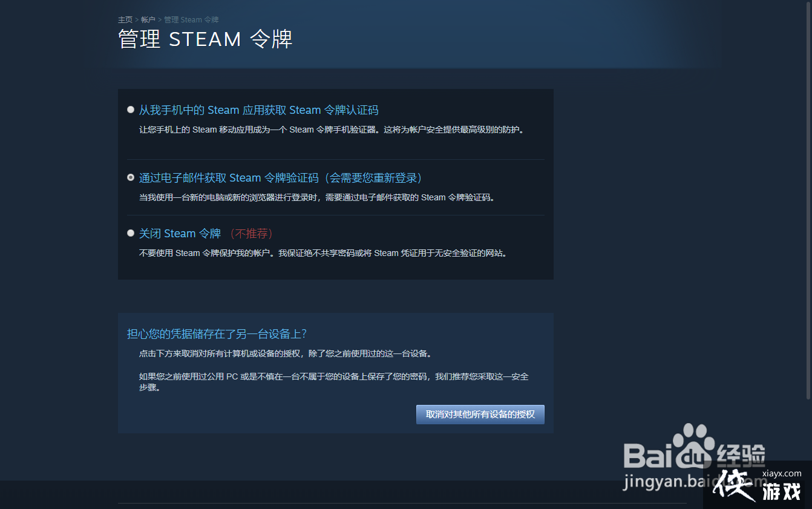Select the 关闭 Steam 令牌 option
The width and height of the screenshot is (812, 509).
(131, 232)
